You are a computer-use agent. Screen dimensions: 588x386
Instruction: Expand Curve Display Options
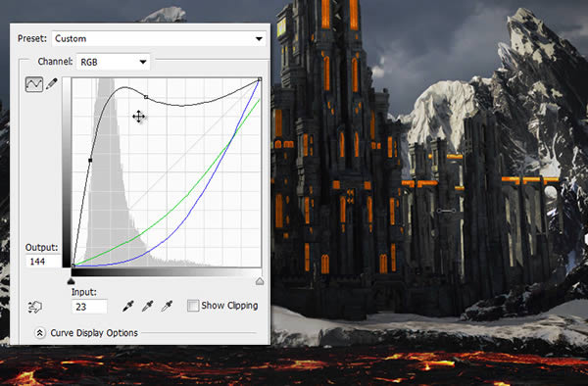coord(40,333)
